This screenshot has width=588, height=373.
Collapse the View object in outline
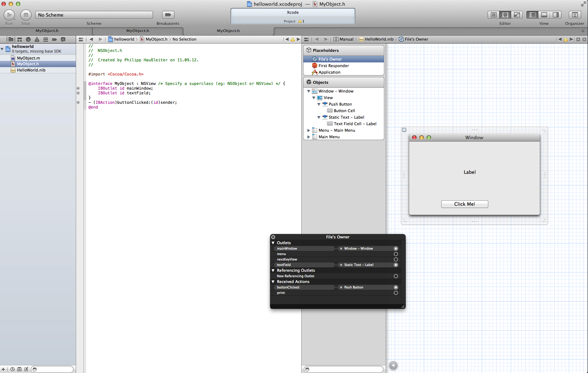coord(314,98)
